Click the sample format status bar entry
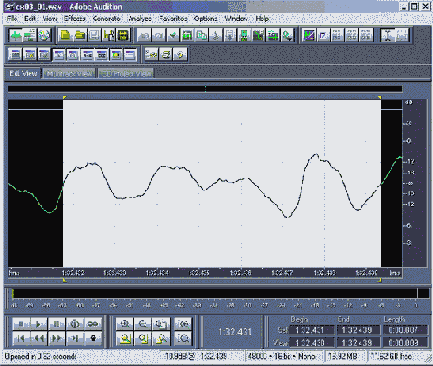The height and width of the screenshot is (366, 433). coord(285,357)
